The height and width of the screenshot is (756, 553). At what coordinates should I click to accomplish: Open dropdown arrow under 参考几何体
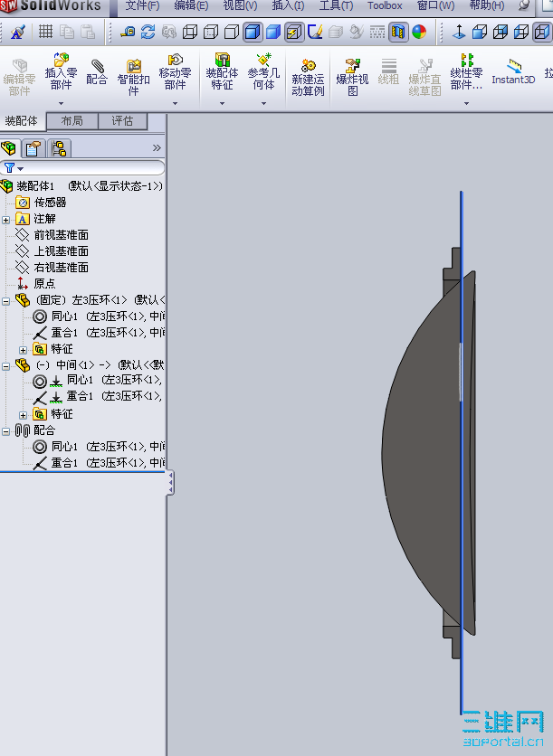click(263, 103)
